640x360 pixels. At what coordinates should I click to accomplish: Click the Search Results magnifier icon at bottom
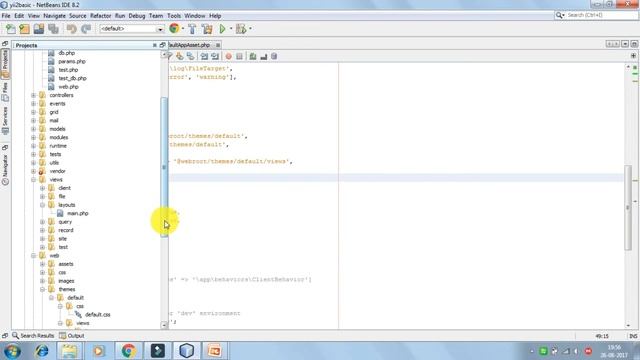pos(16,336)
